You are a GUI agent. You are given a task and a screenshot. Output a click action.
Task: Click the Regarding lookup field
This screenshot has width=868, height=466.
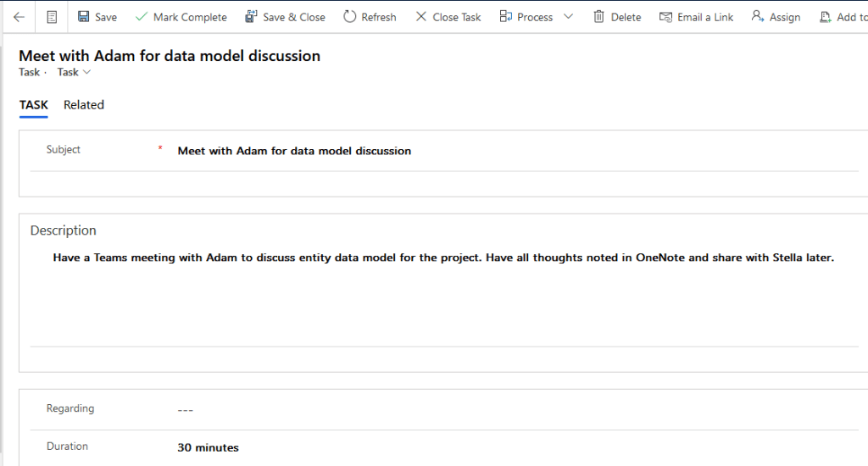pyautogui.click(x=509, y=409)
